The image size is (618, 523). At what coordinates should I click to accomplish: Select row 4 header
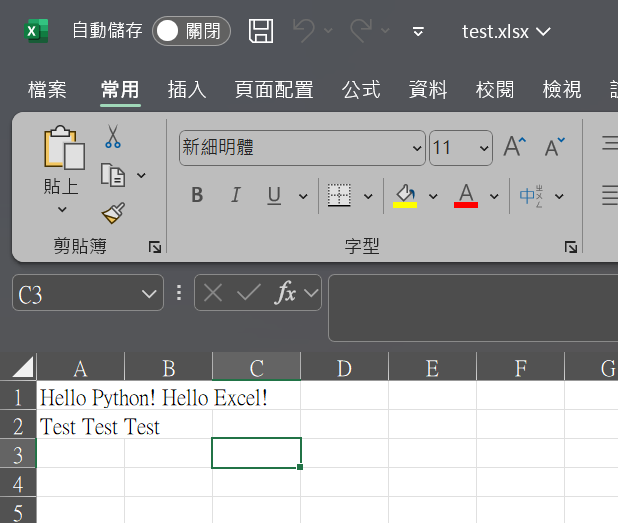[18, 482]
